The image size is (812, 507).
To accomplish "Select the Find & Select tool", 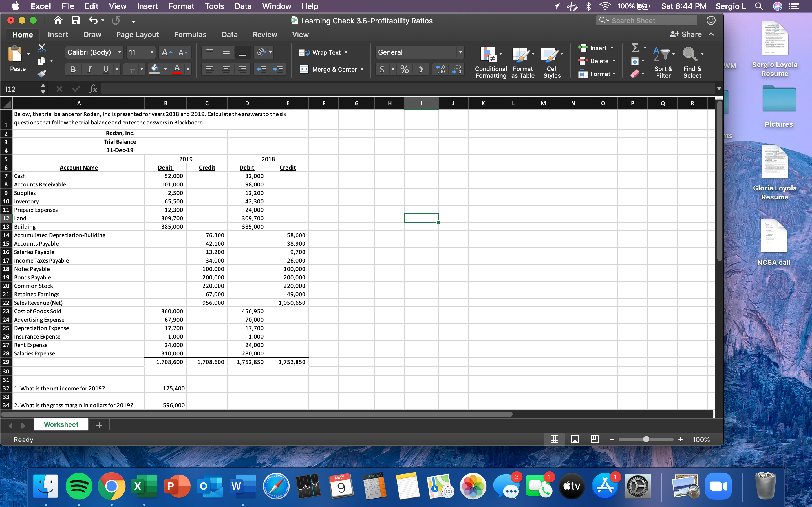I will click(x=692, y=62).
